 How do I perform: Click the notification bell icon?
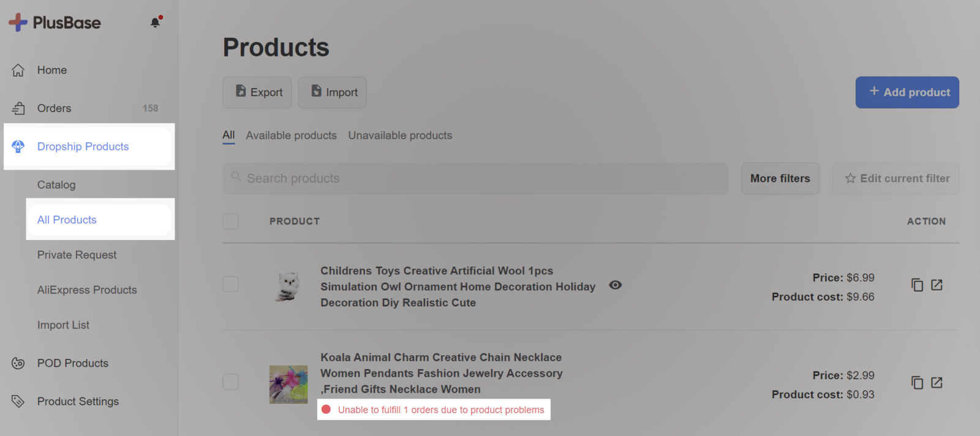point(156,23)
